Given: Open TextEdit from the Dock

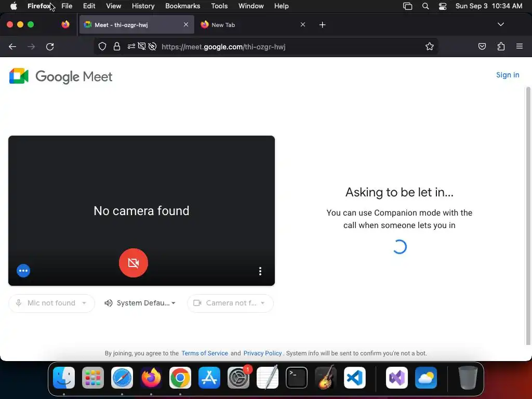Looking at the screenshot, I should [x=268, y=378].
